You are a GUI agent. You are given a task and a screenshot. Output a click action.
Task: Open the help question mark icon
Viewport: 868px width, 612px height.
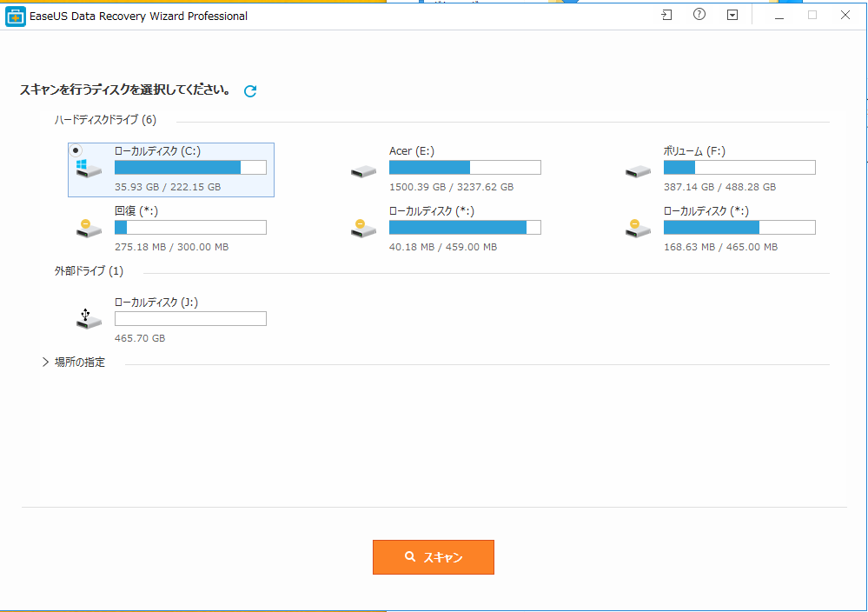(699, 16)
